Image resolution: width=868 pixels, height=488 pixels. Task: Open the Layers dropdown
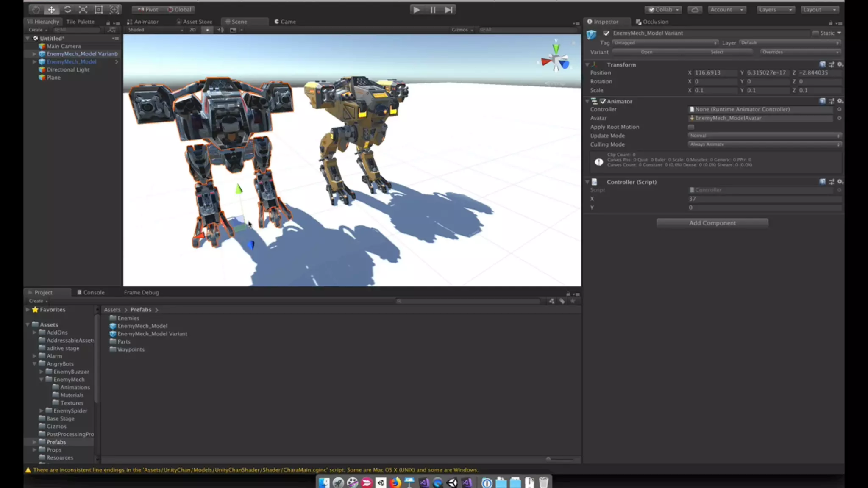[x=775, y=9]
